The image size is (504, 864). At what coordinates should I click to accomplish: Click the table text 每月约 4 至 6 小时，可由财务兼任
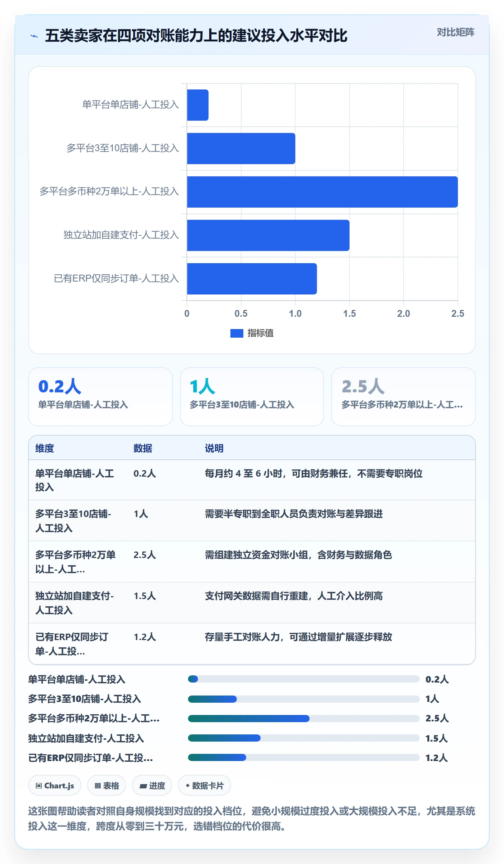[276, 473]
